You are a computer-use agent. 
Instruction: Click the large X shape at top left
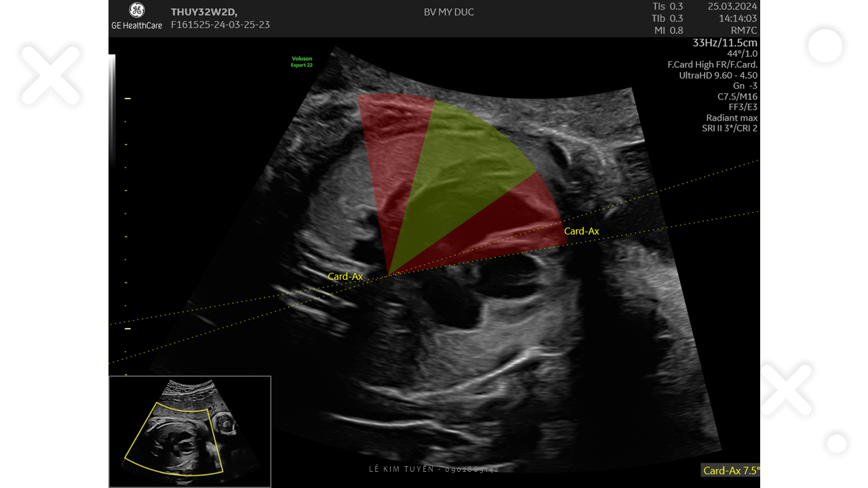[50, 75]
